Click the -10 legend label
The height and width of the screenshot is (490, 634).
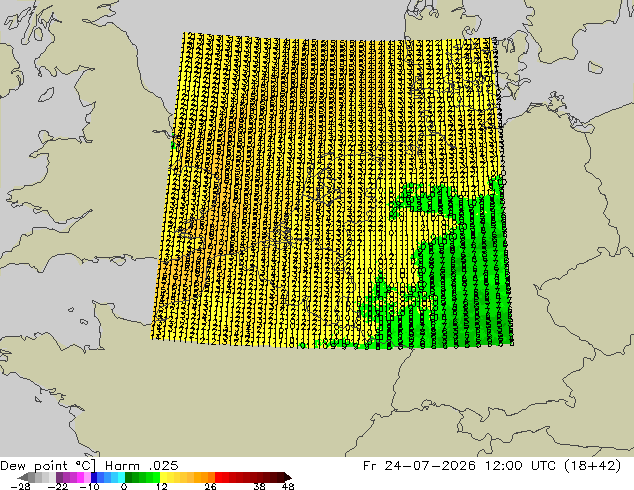coord(90,486)
